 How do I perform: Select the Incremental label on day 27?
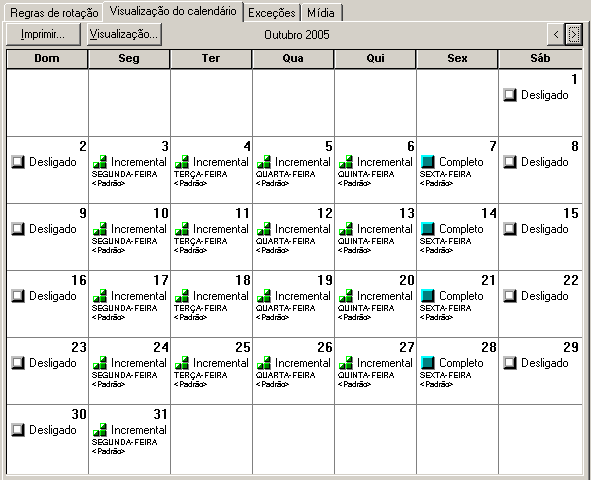(384, 363)
